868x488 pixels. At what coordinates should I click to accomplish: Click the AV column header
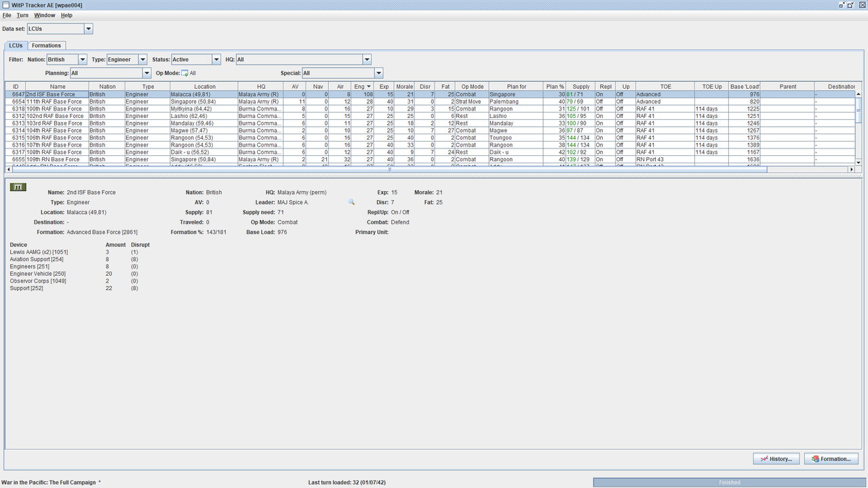[x=295, y=87]
